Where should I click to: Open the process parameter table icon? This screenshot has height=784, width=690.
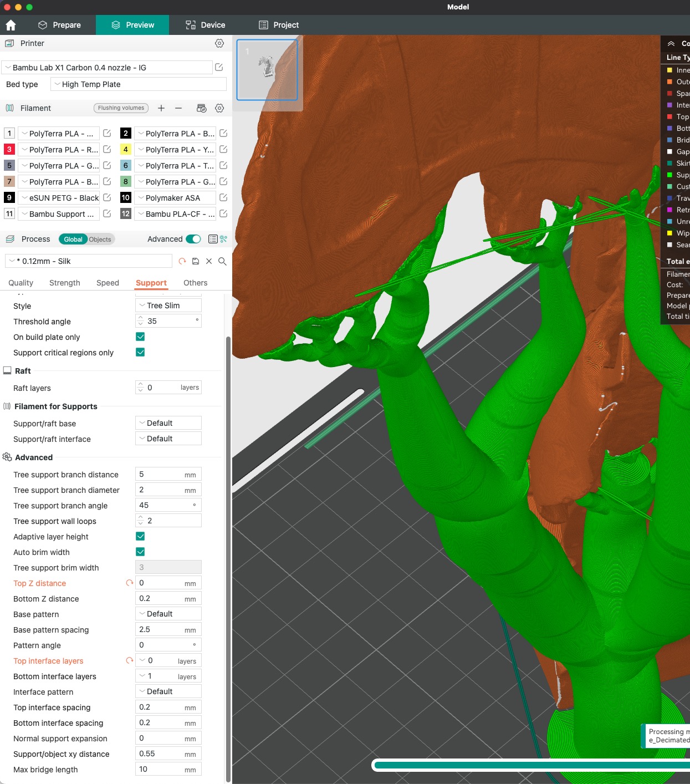tap(212, 239)
